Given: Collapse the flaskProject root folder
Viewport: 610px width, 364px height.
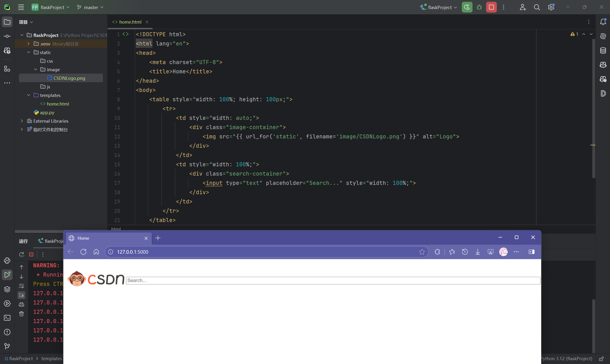Looking at the screenshot, I should click(22, 35).
